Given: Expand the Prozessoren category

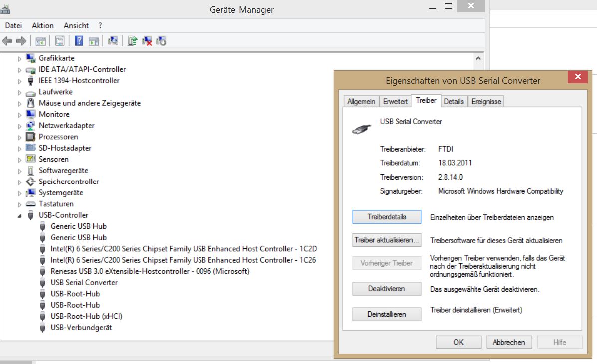Looking at the screenshot, I should [20, 138].
